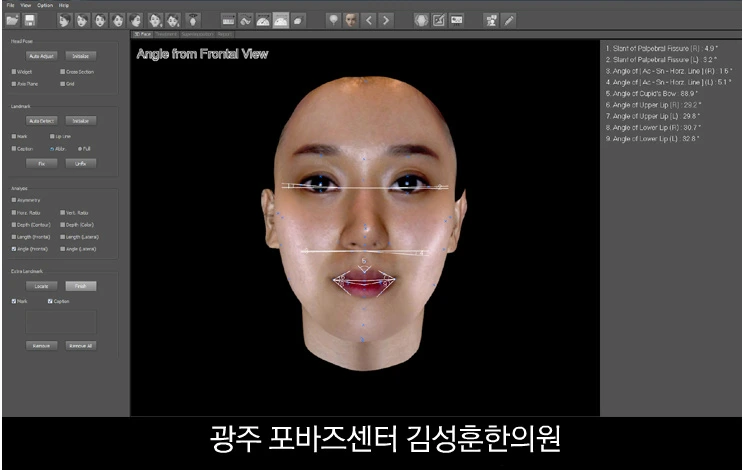Click the open folder icon in toolbar

11,19
